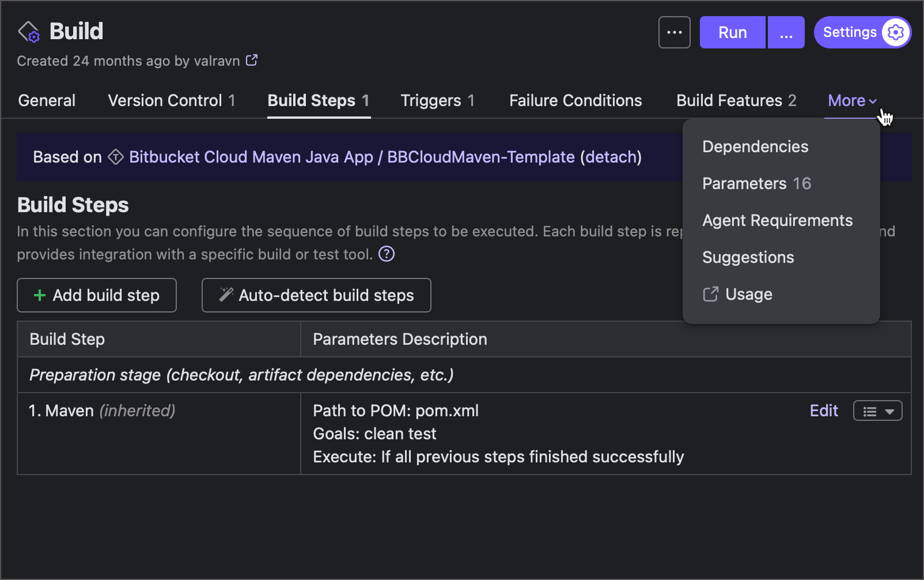This screenshot has width=924, height=580.
Task: Open the Run custom build options
Action: coord(786,32)
